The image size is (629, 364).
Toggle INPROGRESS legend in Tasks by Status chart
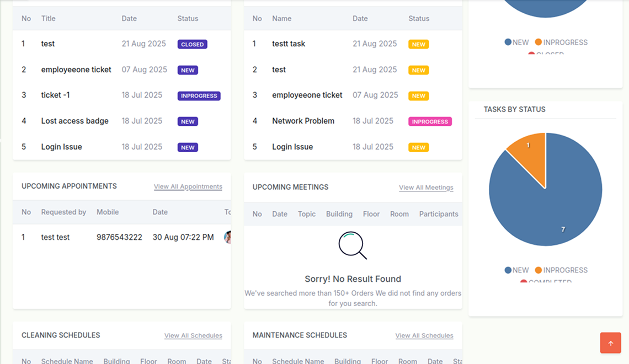click(x=561, y=270)
